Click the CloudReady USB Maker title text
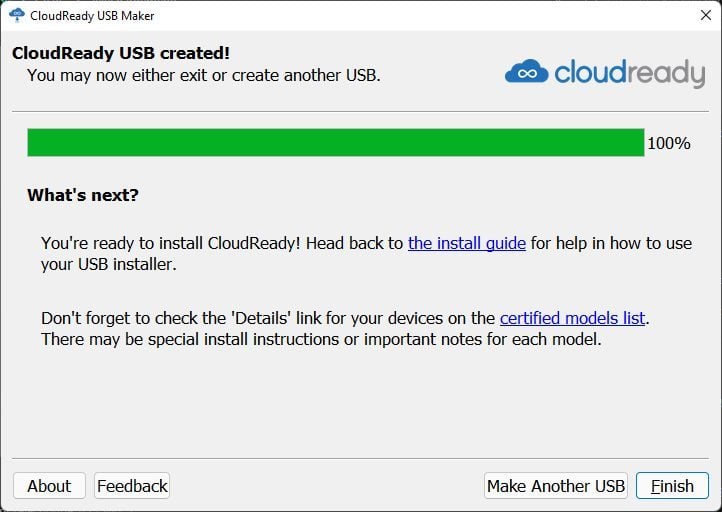This screenshot has width=722, height=512. click(92, 16)
